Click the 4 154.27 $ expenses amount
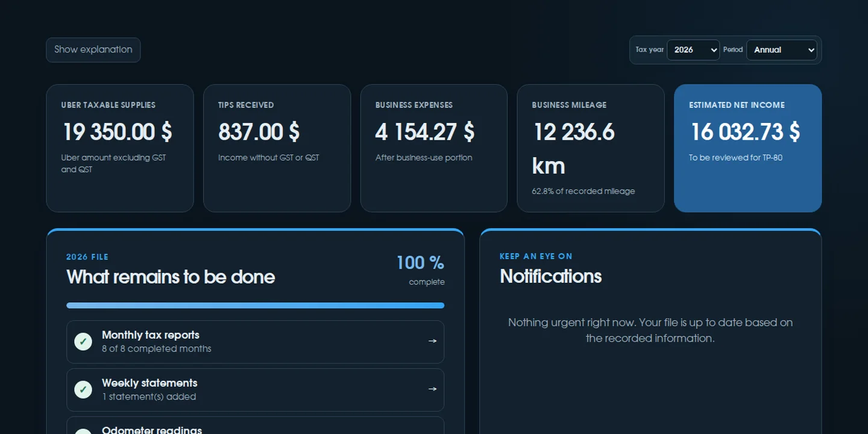This screenshot has height=434, width=868. tap(425, 132)
